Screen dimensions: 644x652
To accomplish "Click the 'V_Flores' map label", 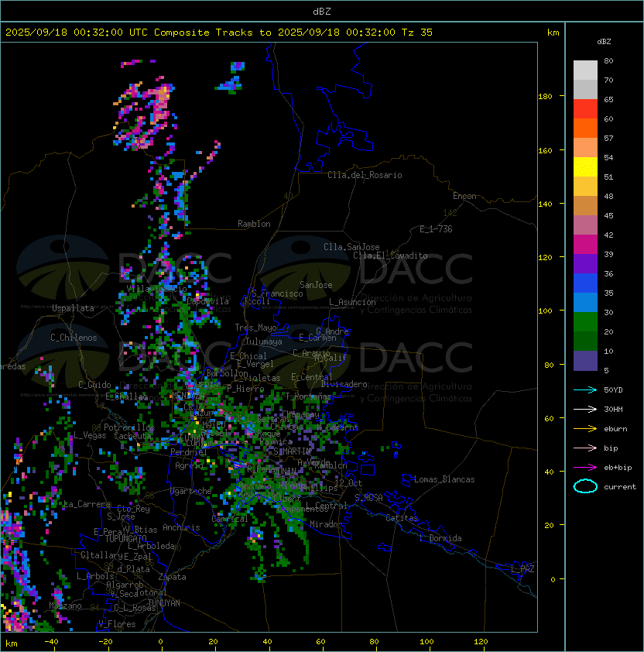I will [117, 624].
